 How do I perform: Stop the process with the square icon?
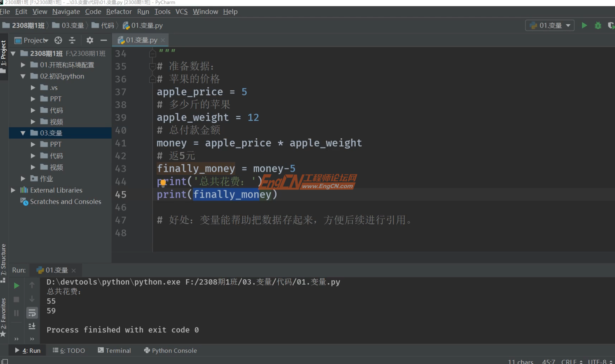pyautogui.click(x=16, y=299)
